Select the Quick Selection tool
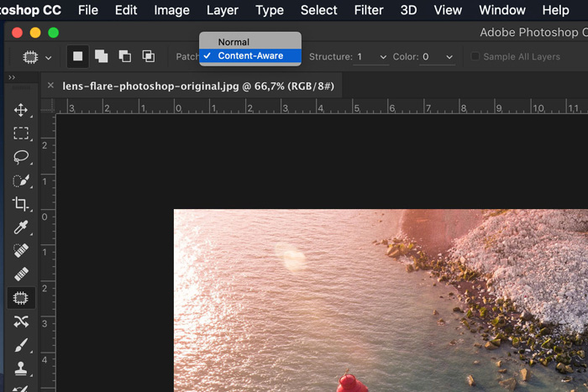 pos(21,180)
